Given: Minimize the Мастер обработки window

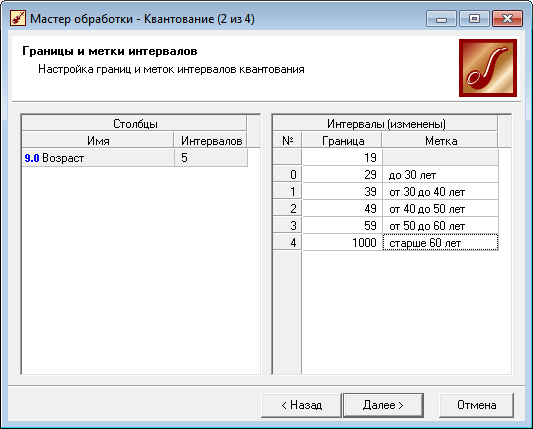Looking at the screenshot, I should (x=441, y=19).
